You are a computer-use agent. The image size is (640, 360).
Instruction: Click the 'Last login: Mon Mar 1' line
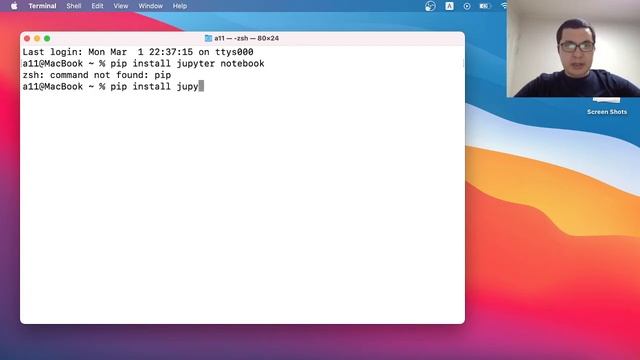[x=138, y=52]
